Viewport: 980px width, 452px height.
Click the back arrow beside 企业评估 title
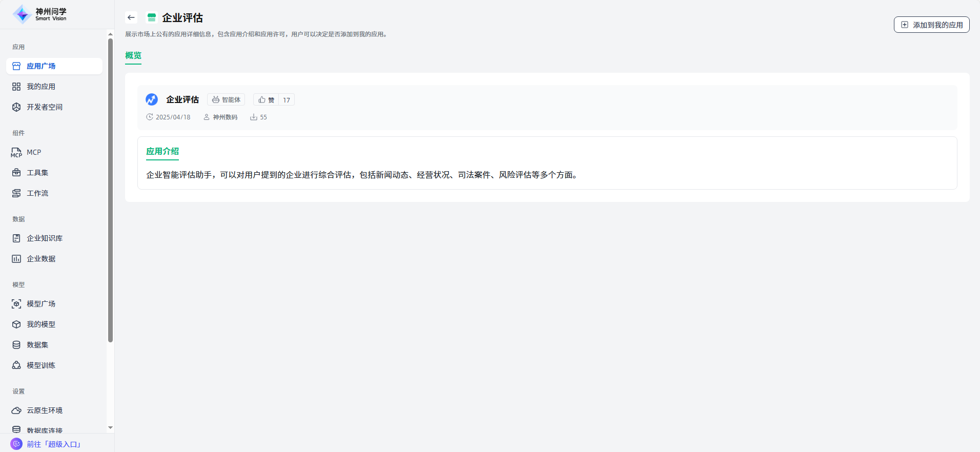click(x=131, y=17)
